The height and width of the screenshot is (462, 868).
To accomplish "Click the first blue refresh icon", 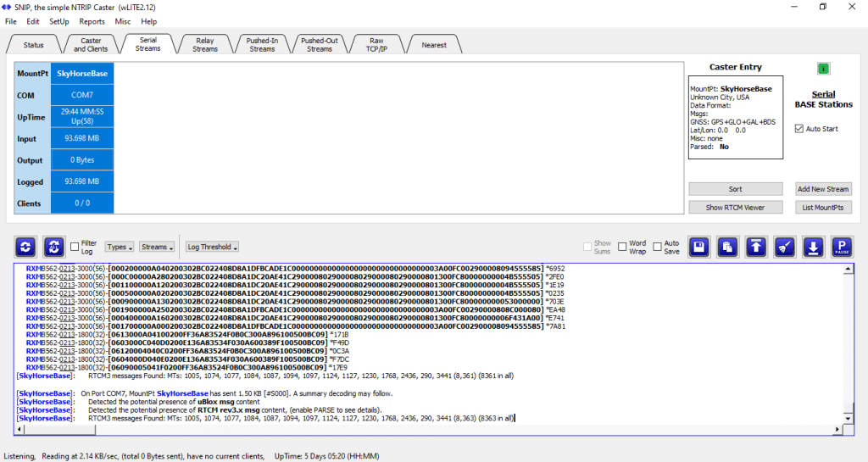I will 26,247.
